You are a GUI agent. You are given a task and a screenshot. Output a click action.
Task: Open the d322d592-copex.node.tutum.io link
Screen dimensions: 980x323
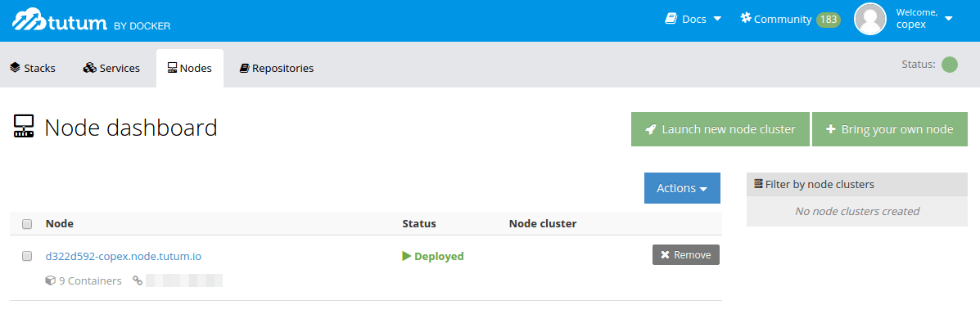(x=124, y=256)
